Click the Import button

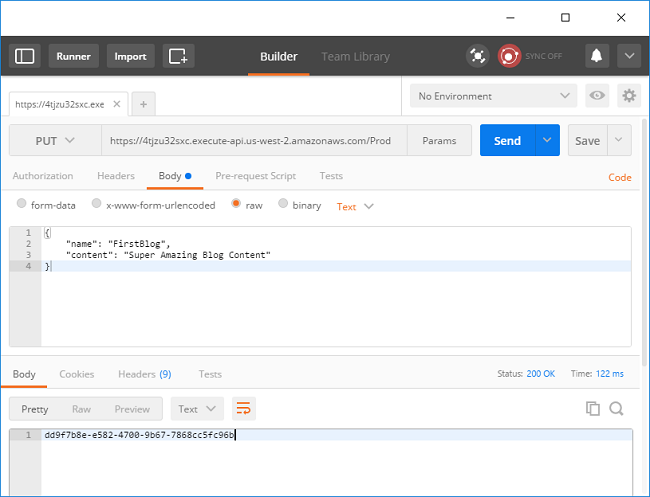(131, 56)
